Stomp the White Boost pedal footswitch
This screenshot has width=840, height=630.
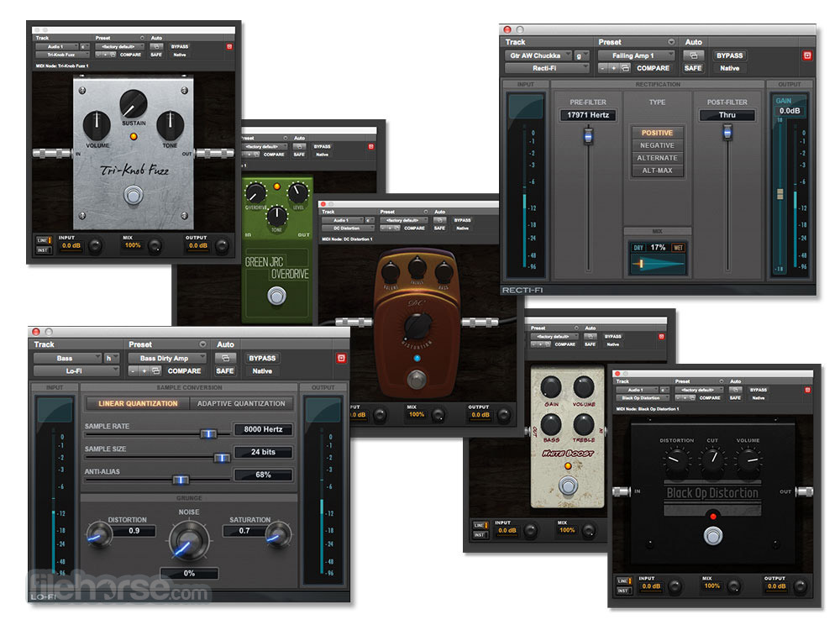[x=568, y=486]
